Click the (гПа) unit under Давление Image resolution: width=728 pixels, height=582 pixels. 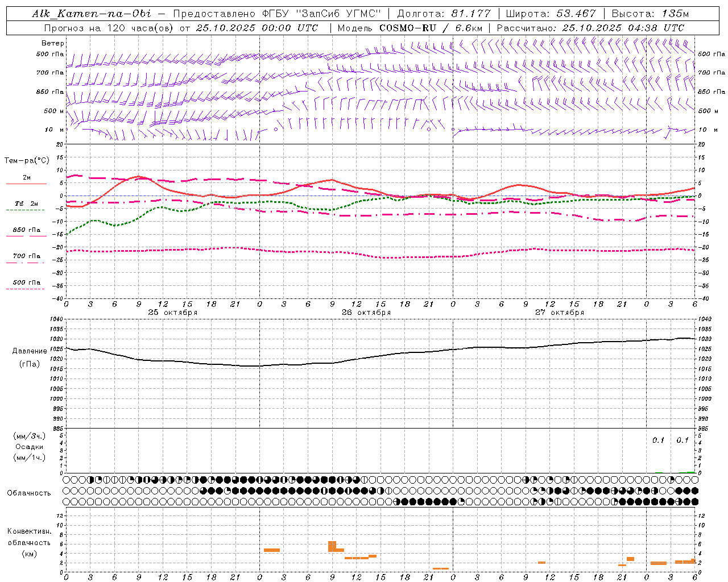[x=30, y=364]
